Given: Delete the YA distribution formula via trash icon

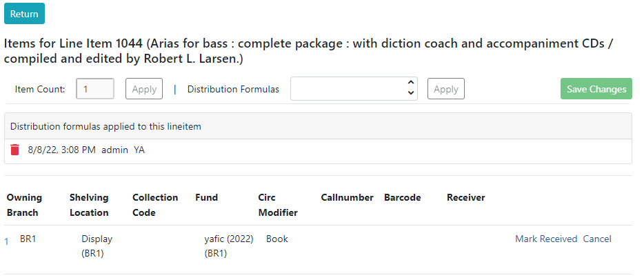Looking at the screenshot, I should click(14, 150).
